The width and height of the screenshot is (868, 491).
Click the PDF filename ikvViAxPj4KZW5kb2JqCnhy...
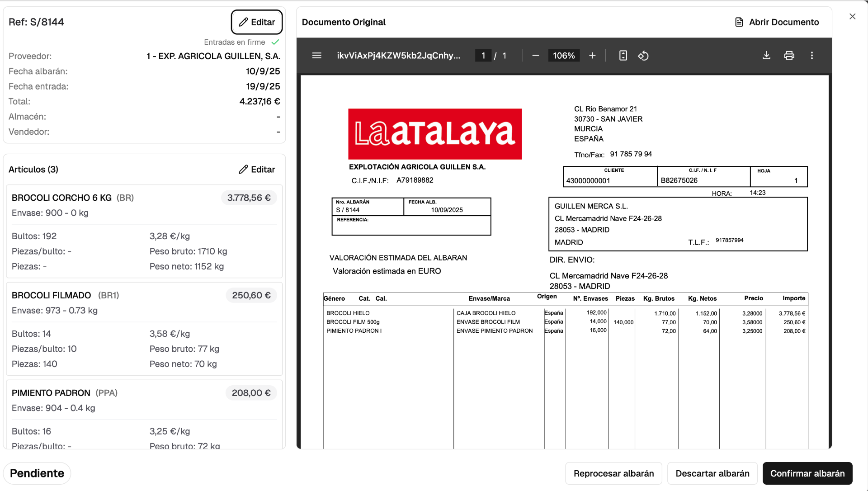399,56
